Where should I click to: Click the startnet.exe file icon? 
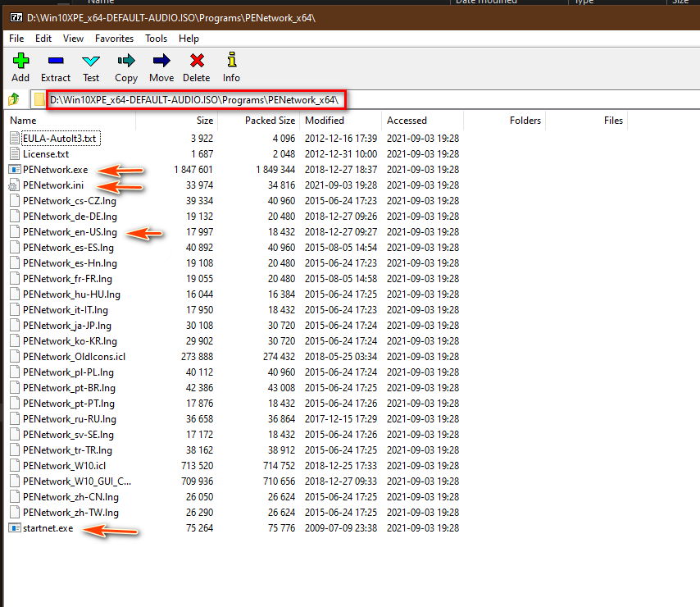click(15, 528)
